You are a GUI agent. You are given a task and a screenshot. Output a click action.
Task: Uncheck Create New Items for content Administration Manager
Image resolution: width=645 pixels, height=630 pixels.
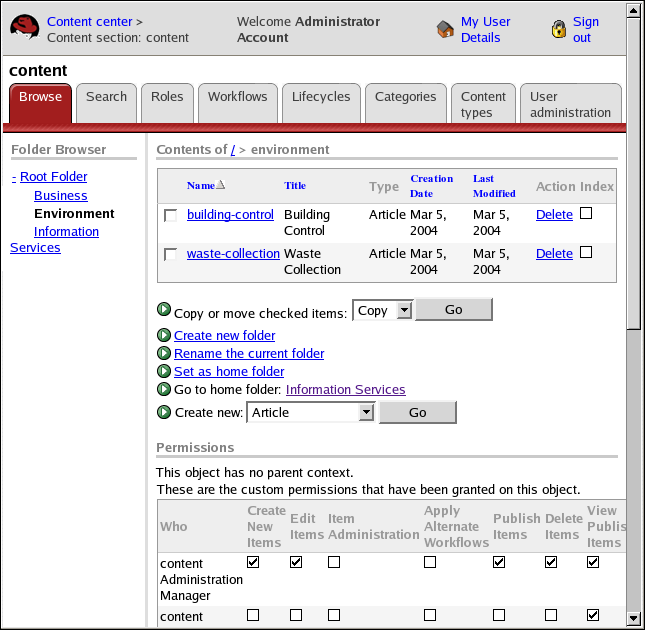(x=253, y=562)
